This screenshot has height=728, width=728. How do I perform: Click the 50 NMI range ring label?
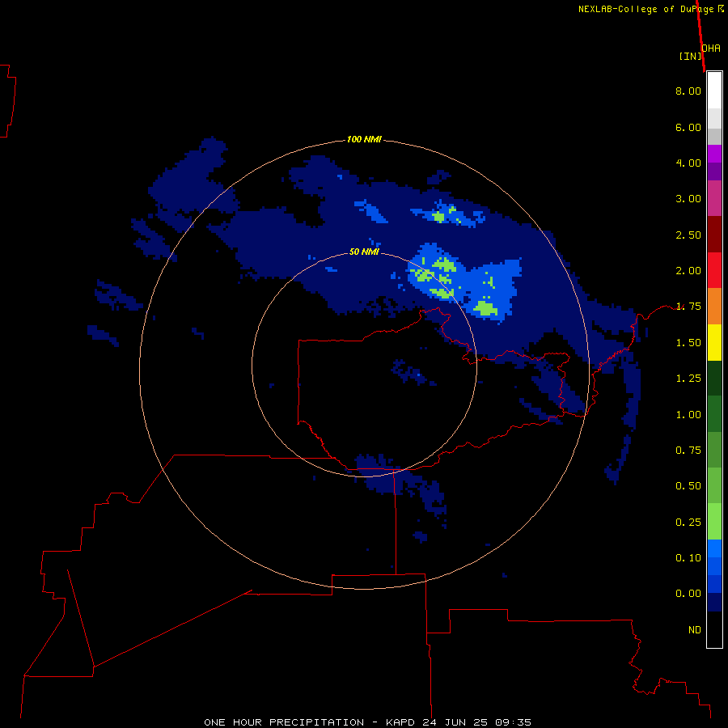pyautogui.click(x=364, y=252)
